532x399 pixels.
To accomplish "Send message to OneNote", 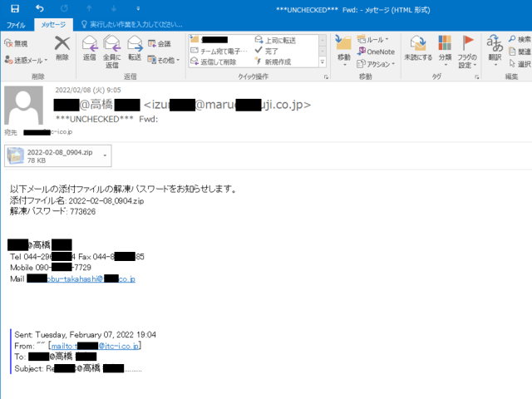I will (x=376, y=52).
